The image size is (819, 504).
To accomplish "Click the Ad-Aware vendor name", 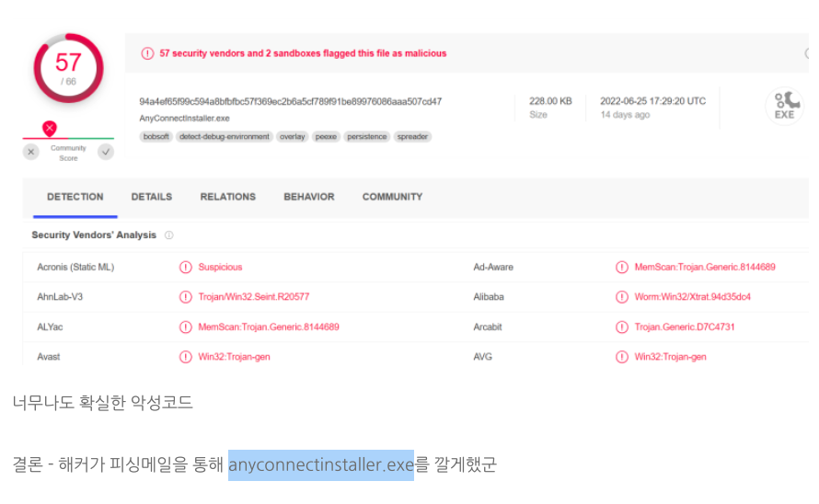I will [x=493, y=268].
